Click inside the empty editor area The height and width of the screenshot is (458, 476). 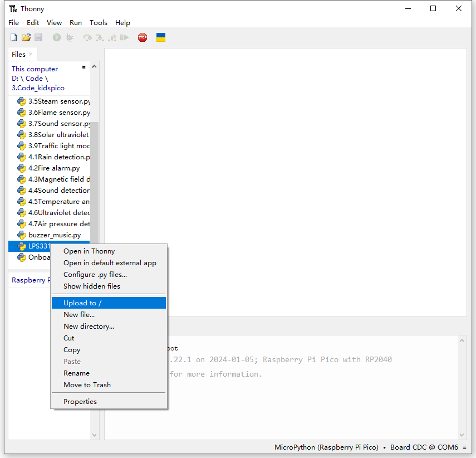[286, 182]
